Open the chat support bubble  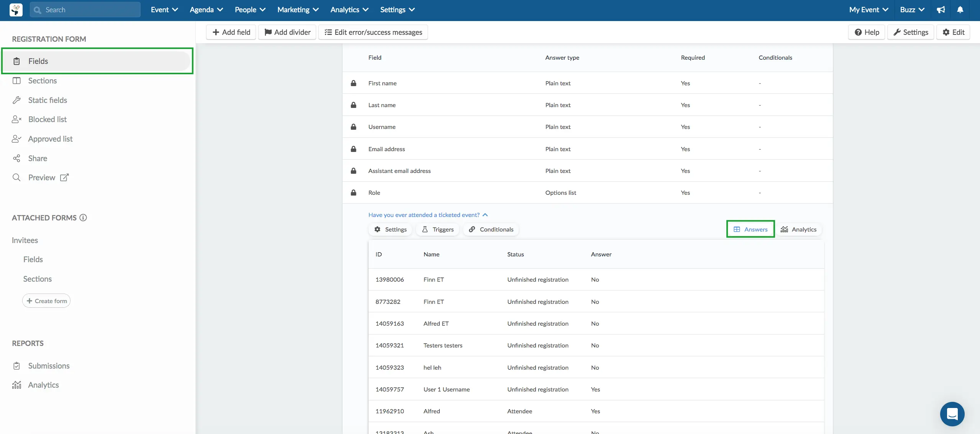(x=952, y=414)
